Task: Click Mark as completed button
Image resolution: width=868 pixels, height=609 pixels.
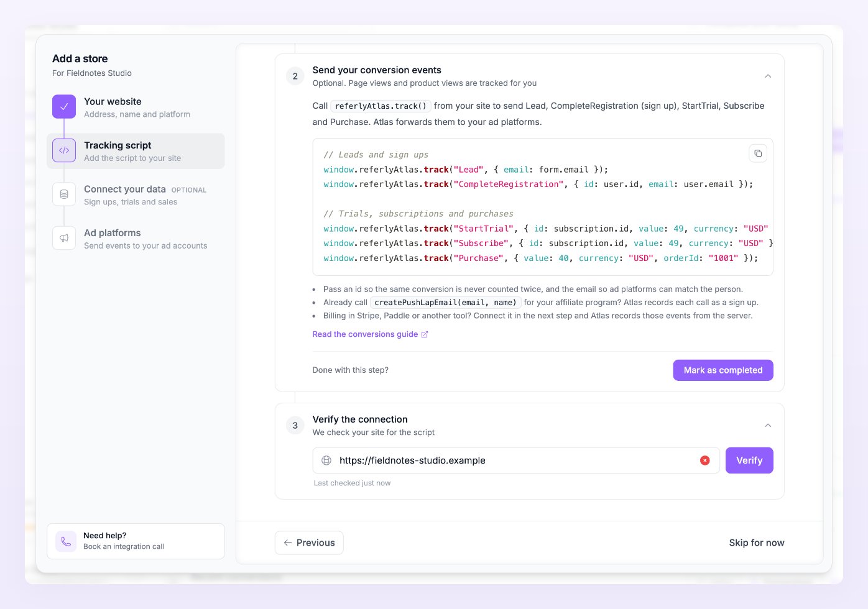Action: pyautogui.click(x=723, y=370)
